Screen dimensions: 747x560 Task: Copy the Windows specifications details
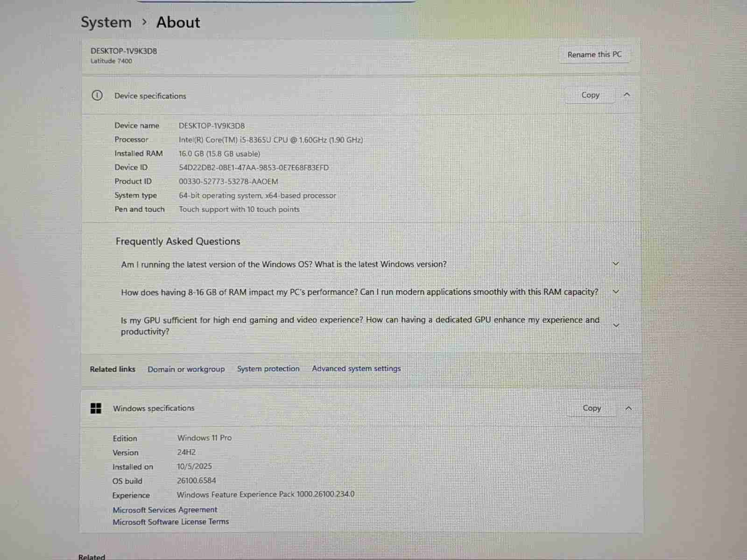(x=592, y=408)
